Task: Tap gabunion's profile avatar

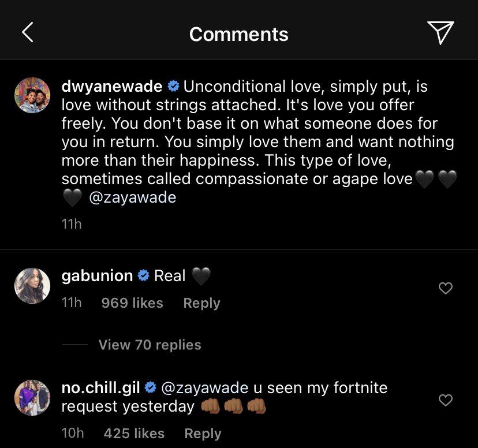Action: tap(32, 285)
